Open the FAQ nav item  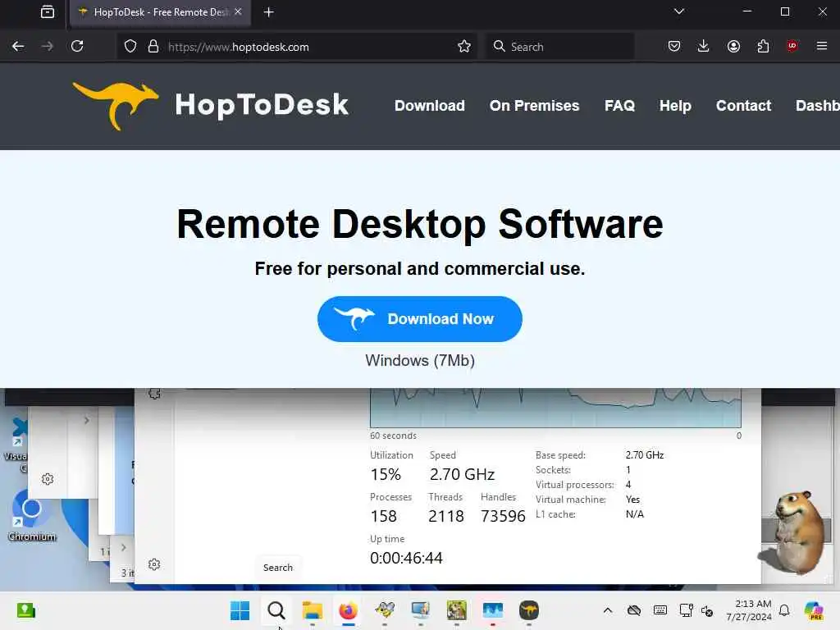pos(619,106)
